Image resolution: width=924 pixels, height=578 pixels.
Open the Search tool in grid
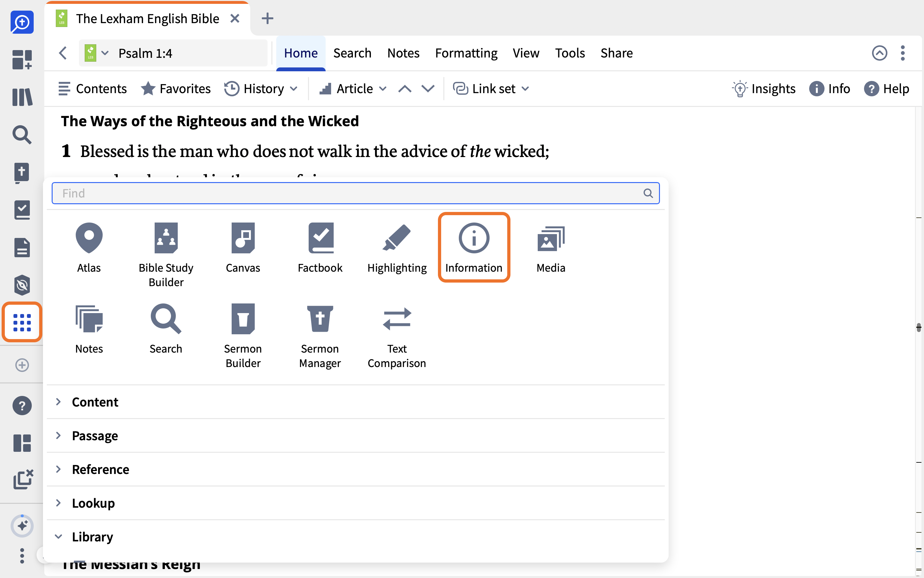(166, 329)
